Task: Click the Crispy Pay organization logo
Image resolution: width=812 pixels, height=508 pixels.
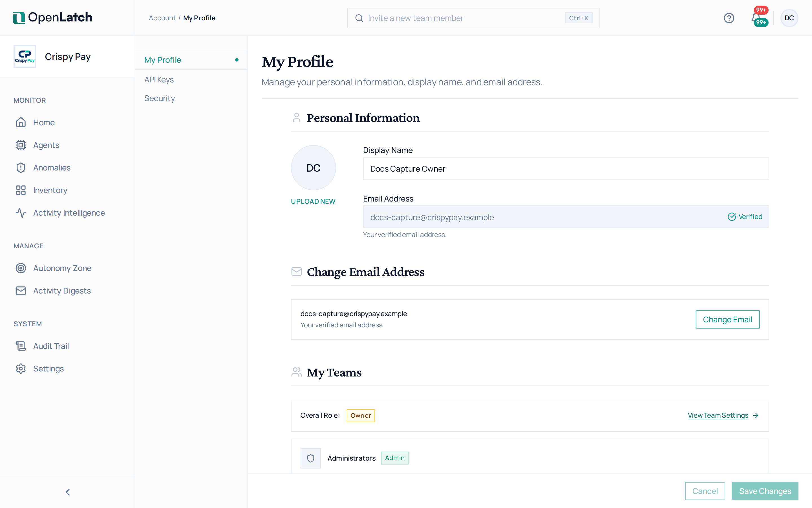Action: click(x=25, y=56)
